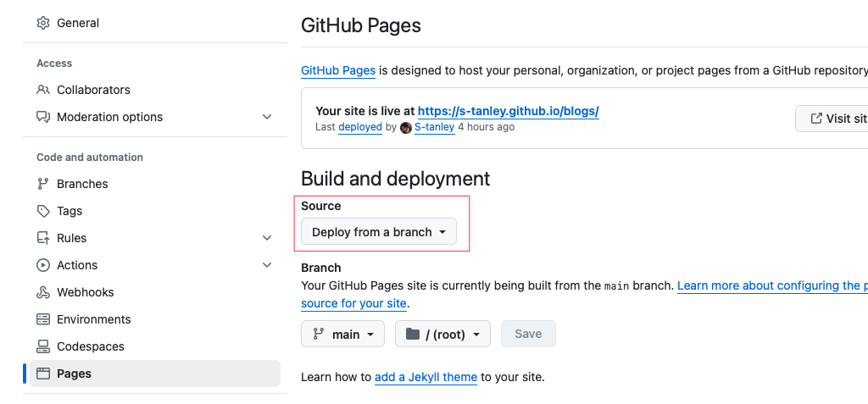Click the Branches git-branch icon

pos(43,184)
